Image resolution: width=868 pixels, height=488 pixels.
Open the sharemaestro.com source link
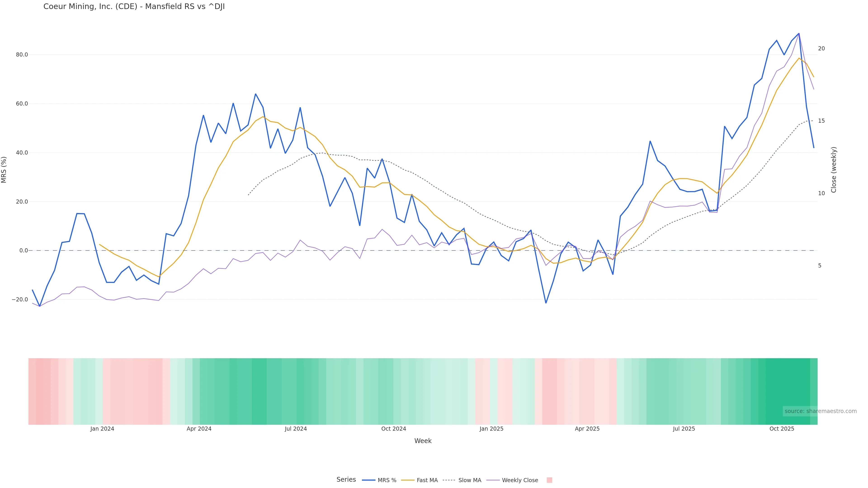(x=820, y=411)
